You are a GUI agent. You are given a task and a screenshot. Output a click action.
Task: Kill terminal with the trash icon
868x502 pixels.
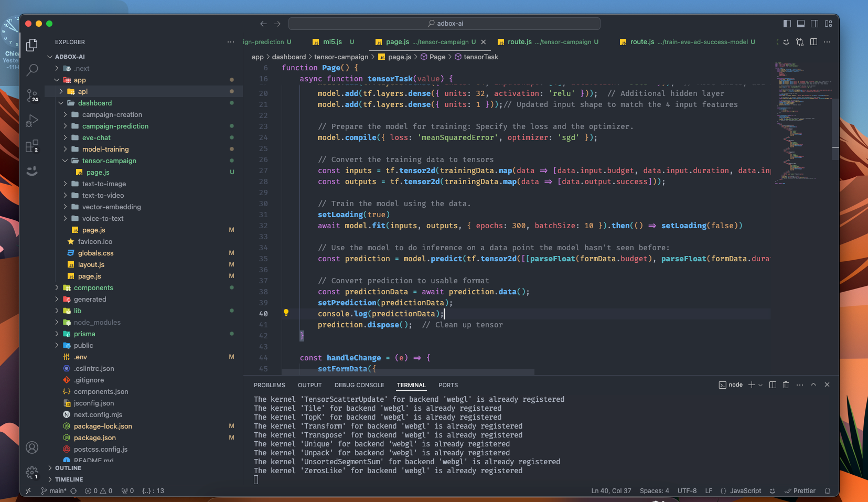(786, 385)
